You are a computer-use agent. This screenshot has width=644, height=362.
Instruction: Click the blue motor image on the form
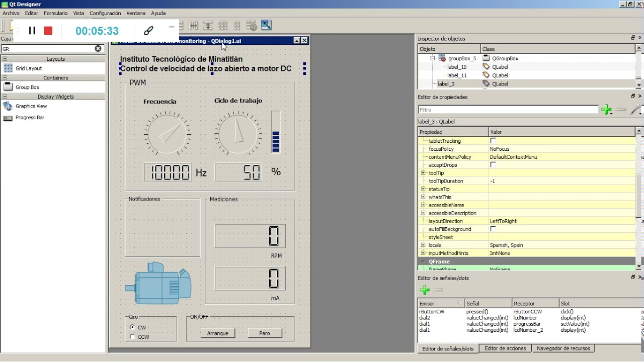(x=158, y=283)
